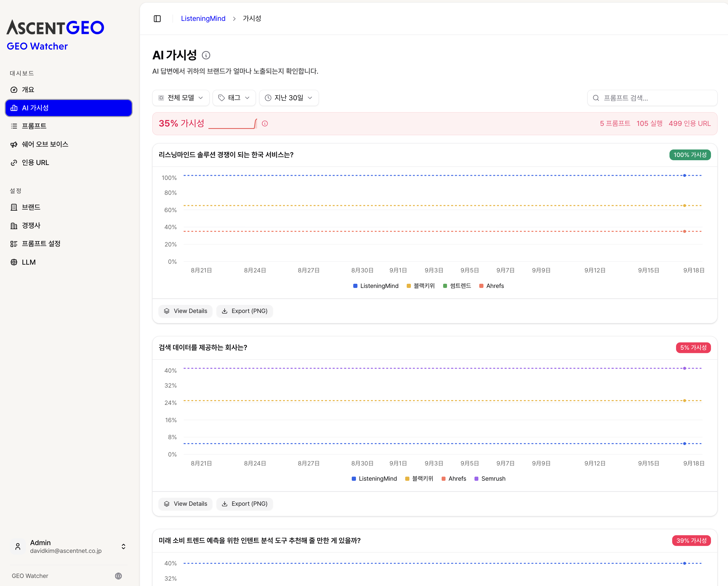
Task: Toggle 블랙키위 legend in second chart
Action: 419,479
